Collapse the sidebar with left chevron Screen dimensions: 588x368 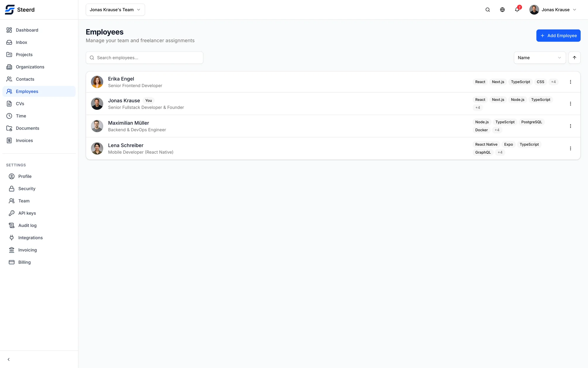point(9,359)
